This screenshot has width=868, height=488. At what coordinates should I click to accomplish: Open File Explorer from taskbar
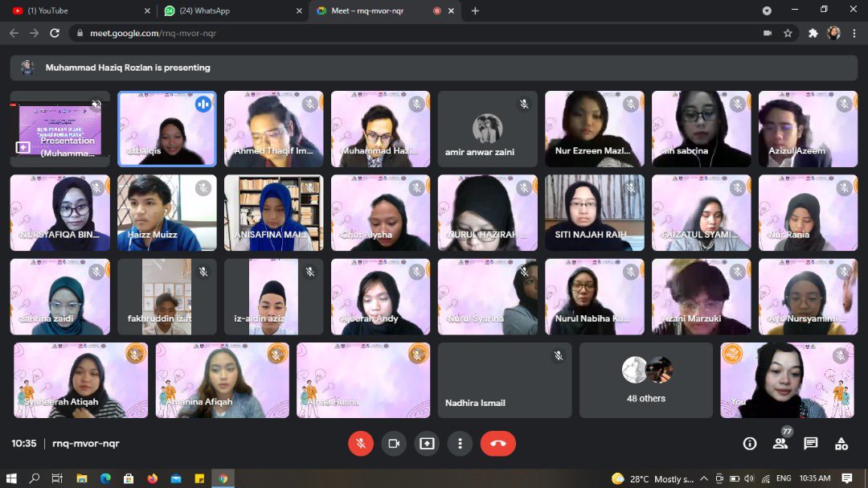tap(81, 478)
